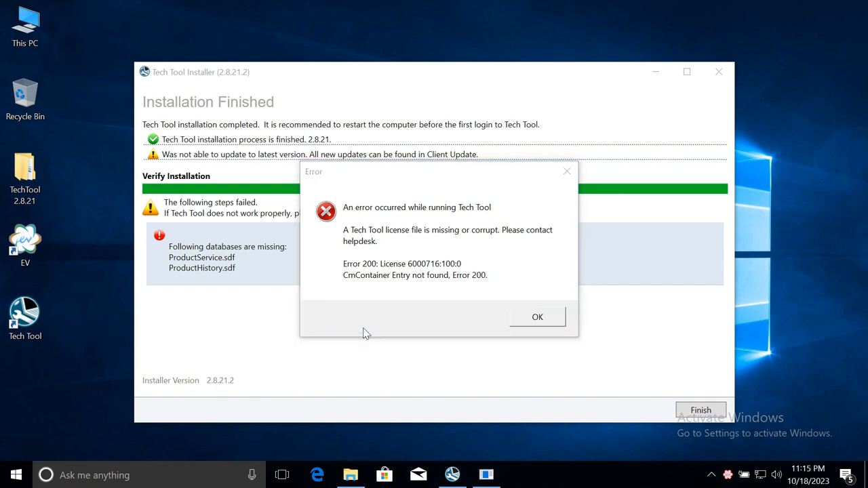Viewport: 868px width, 488px height.
Task: Dismiss the license error with OK
Action: (537, 317)
